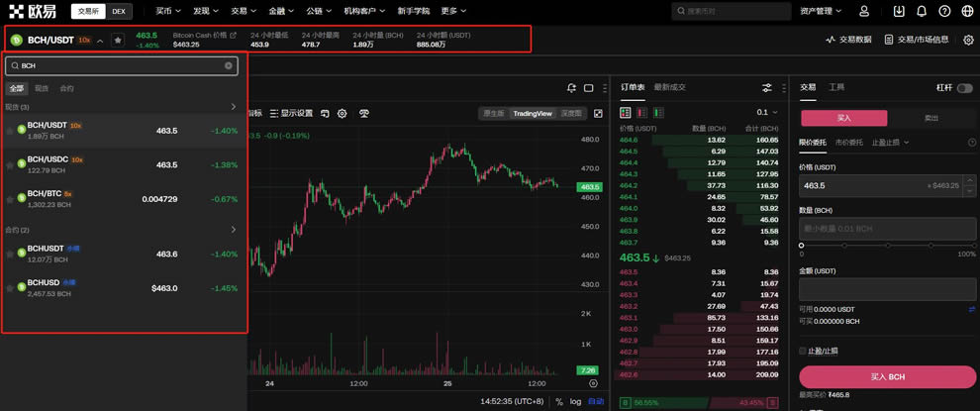Open chart settings gear icon
Screen dimensions: 980x411
point(343,114)
